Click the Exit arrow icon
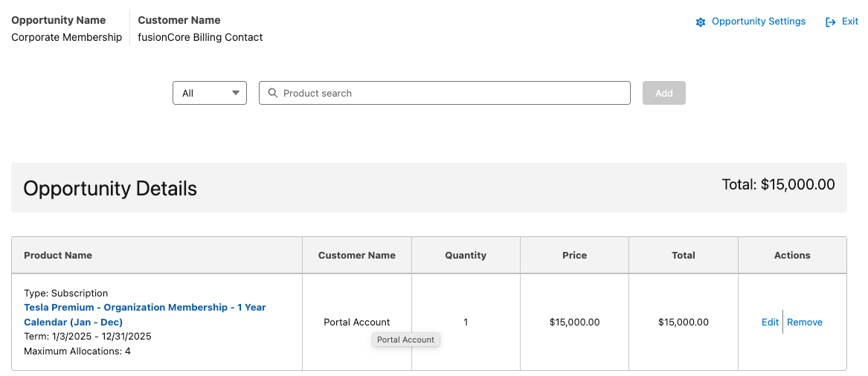Screen dimensions: 868x376 (830, 22)
